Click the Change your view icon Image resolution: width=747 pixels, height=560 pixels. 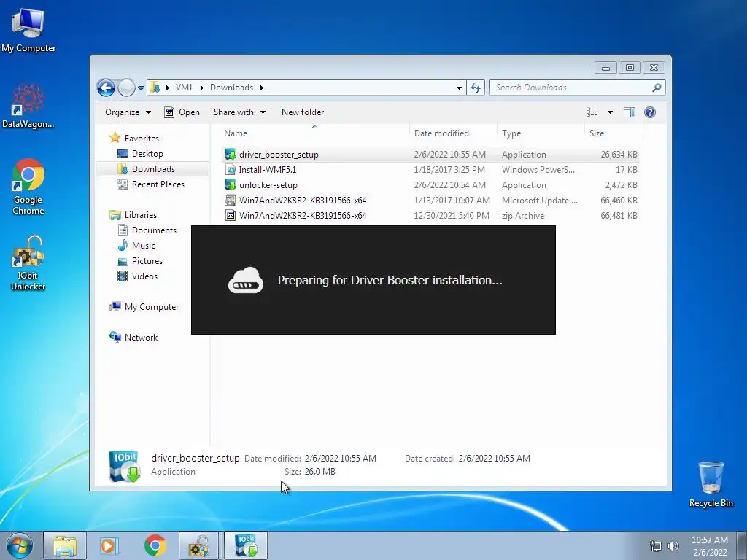click(x=592, y=112)
